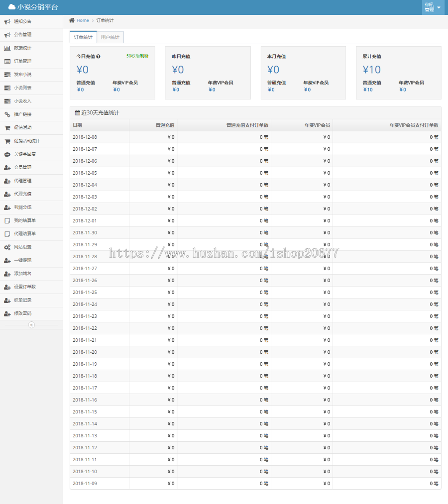Viewport: 448px width, 504px height.
Task: Click the speech bubble icon for 关键字回复
Action: [x=7, y=154]
